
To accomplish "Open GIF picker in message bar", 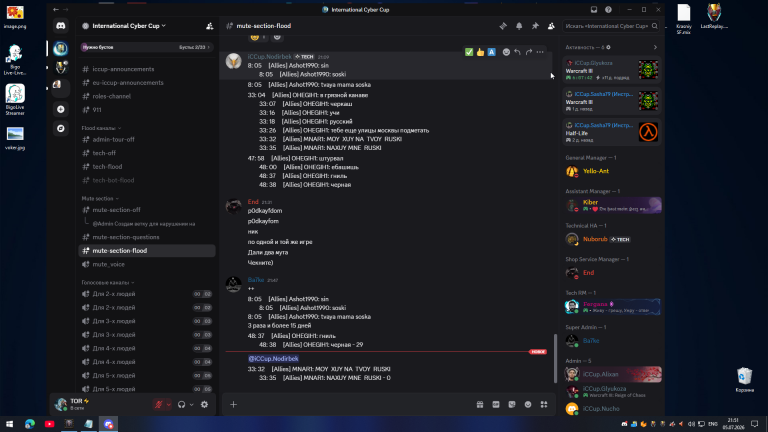I will pyautogui.click(x=496, y=405).
